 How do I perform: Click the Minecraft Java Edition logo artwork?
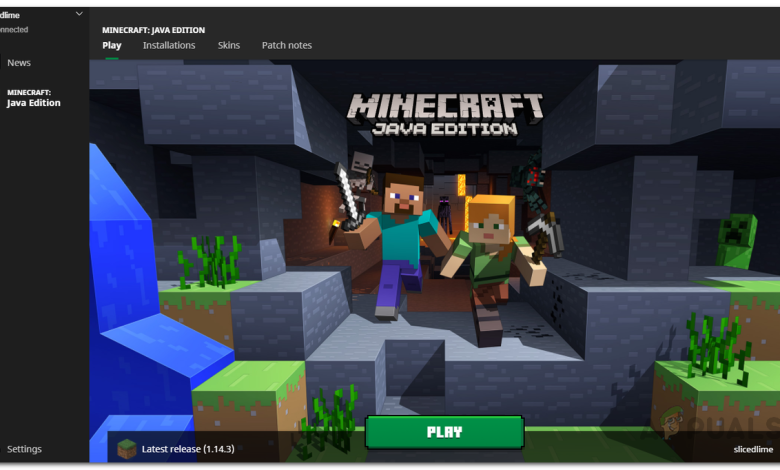445,115
